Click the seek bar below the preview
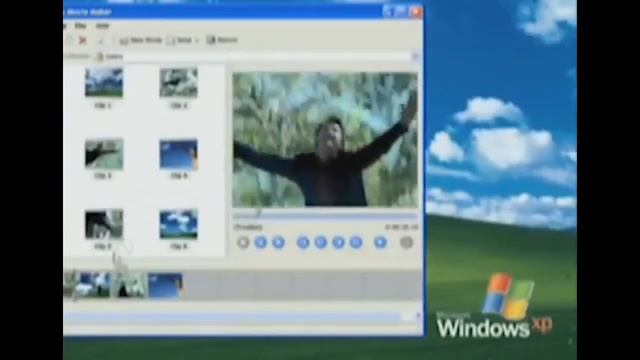 tap(325, 215)
